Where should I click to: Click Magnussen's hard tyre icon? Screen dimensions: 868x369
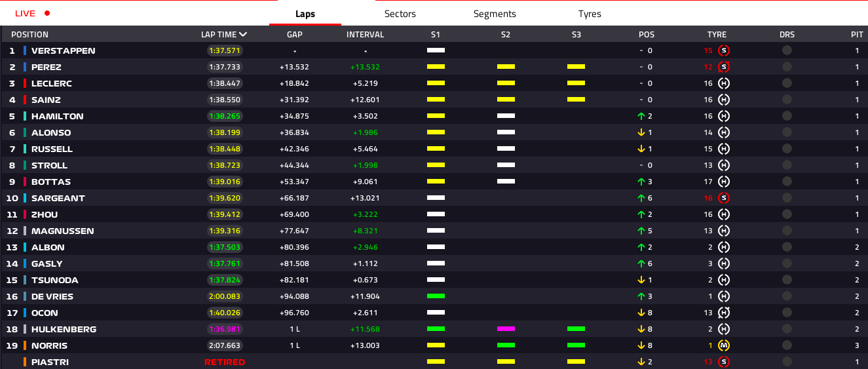[724, 231]
